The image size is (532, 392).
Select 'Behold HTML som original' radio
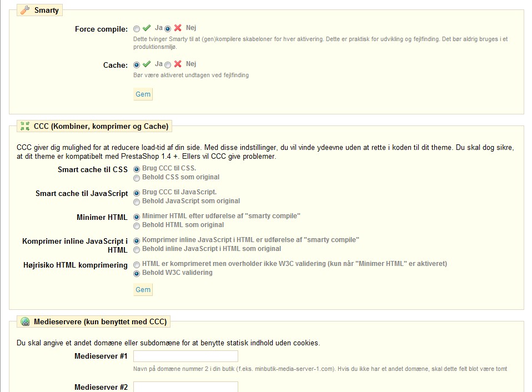coord(137,226)
